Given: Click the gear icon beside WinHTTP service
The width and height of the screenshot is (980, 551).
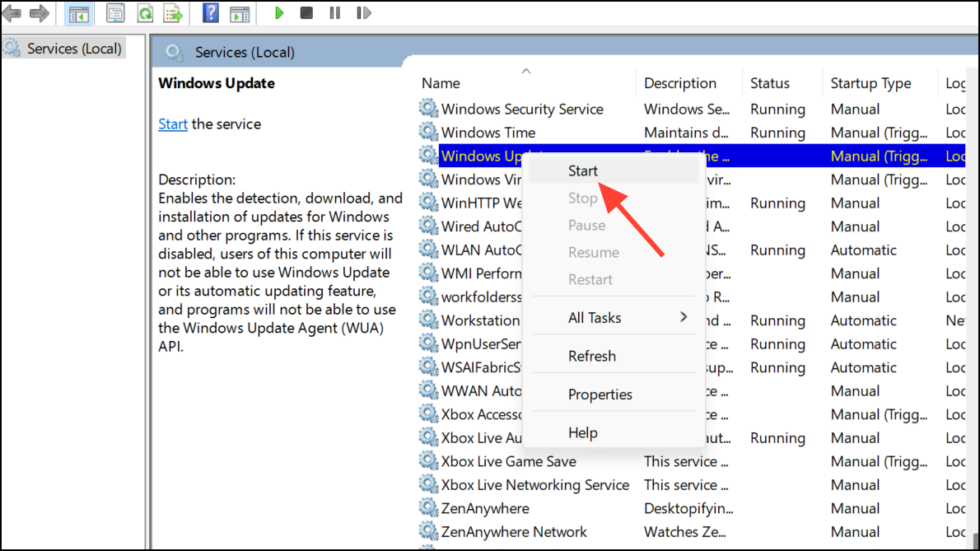Looking at the screenshot, I should coord(428,203).
